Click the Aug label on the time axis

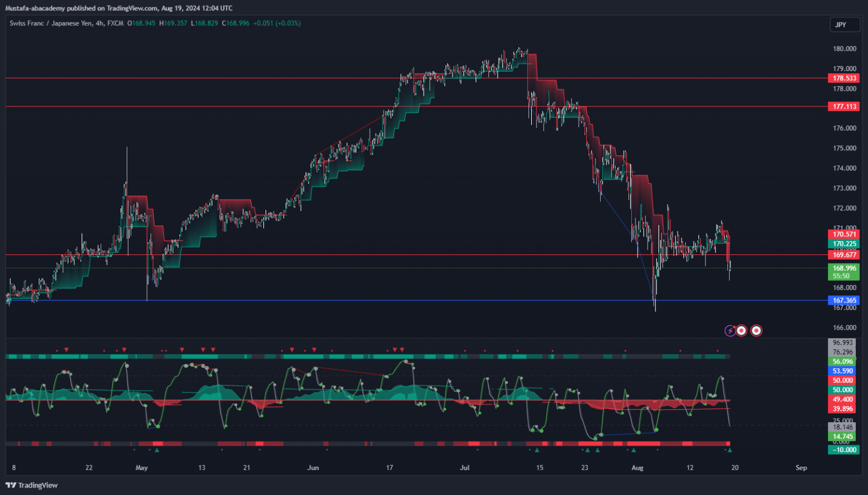coord(637,468)
